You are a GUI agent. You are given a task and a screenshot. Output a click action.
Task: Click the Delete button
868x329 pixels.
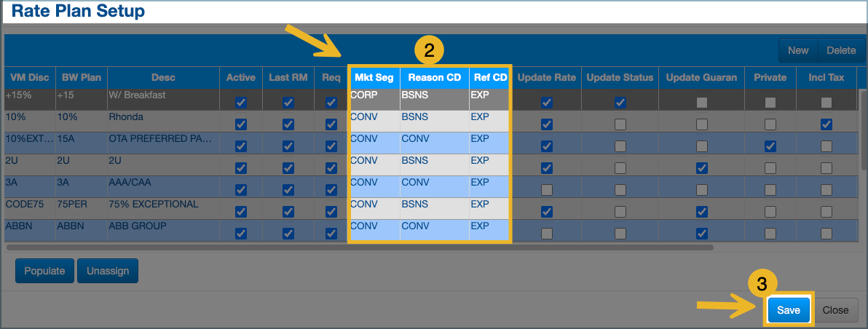[841, 50]
